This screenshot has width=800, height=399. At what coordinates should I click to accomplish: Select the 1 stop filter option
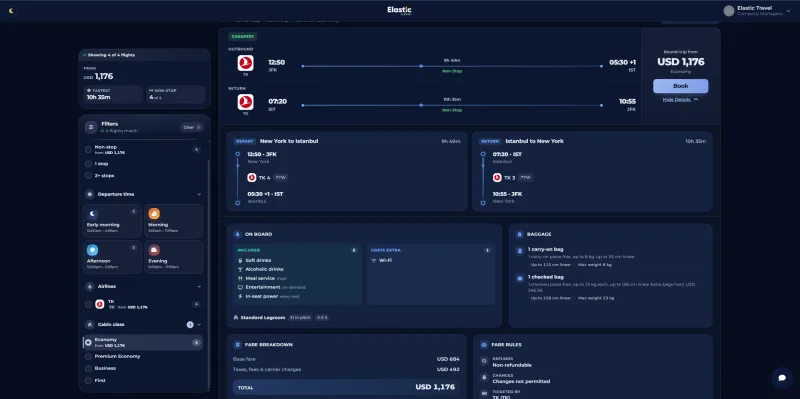click(x=88, y=164)
